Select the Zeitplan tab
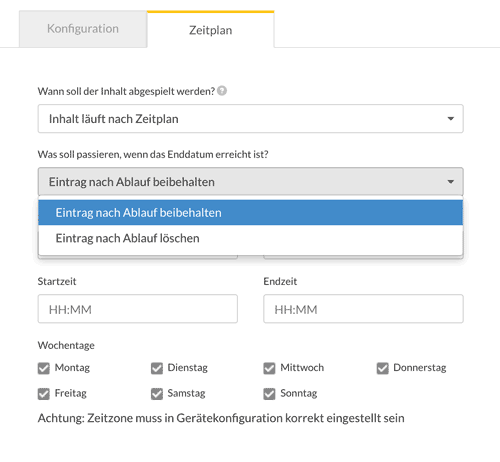The width and height of the screenshot is (500, 462). coord(211,30)
